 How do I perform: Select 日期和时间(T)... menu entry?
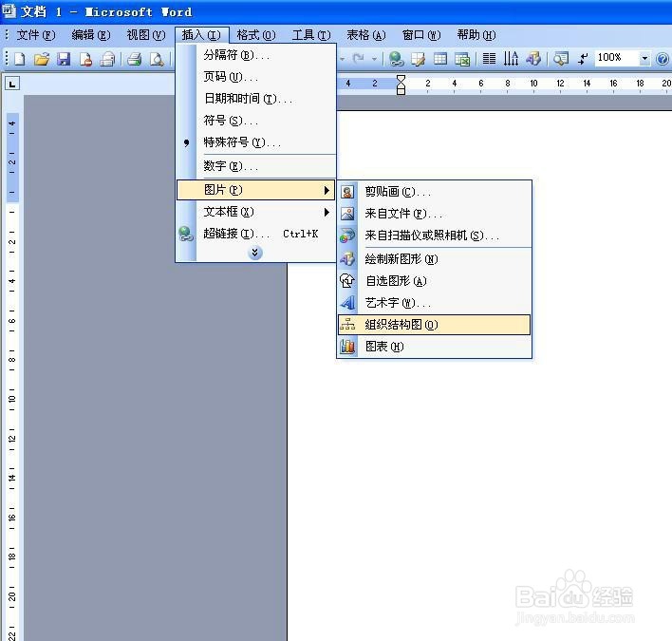click(x=256, y=99)
